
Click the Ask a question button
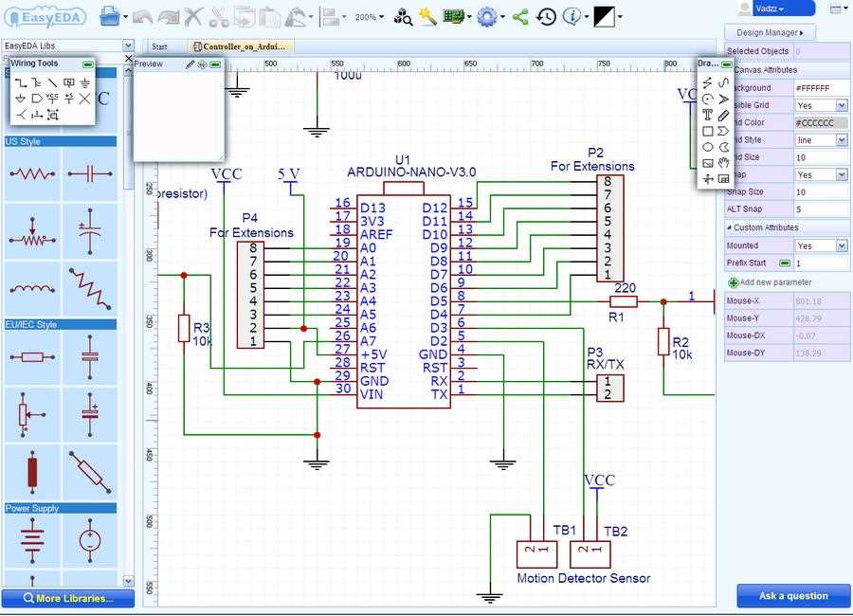(x=793, y=596)
